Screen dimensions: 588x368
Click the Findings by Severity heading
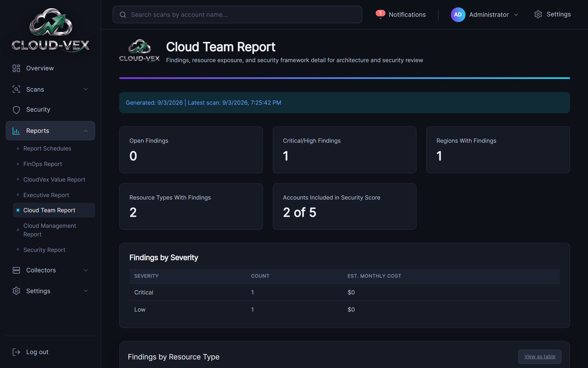coord(164,258)
